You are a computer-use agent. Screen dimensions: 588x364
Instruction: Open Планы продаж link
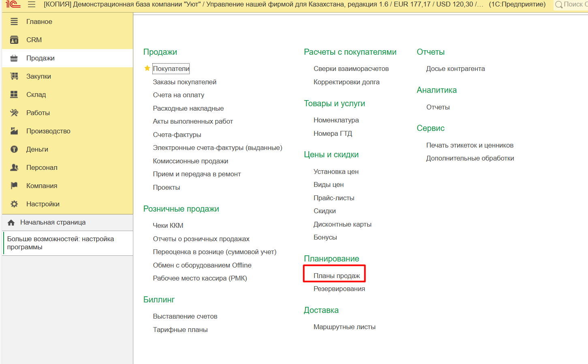click(336, 276)
